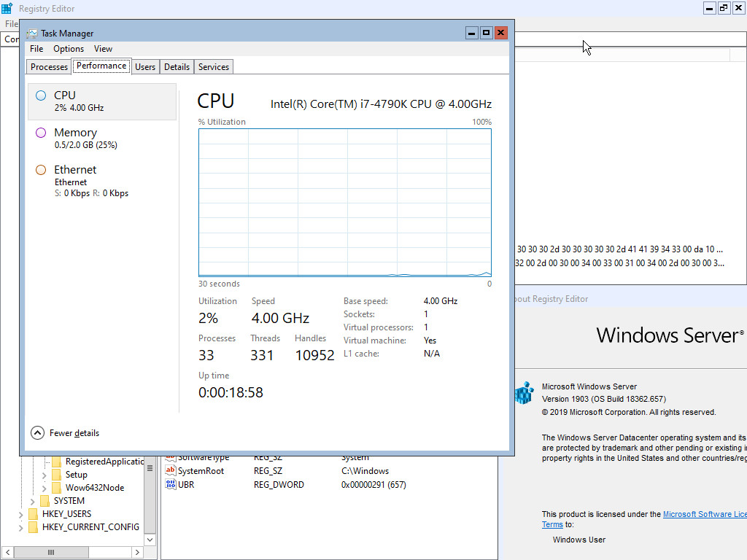
Task: Open the Options menu in Task Manager
Action: coord(69,49)
